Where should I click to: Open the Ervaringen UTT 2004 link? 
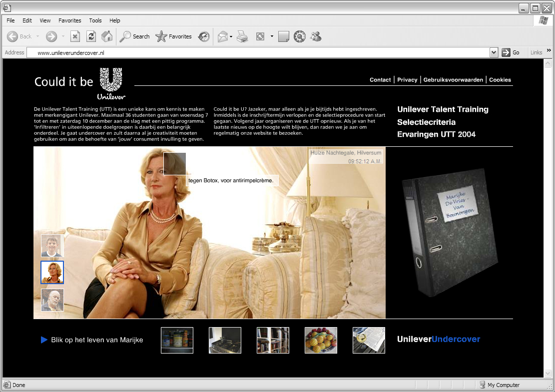point(436,134)
